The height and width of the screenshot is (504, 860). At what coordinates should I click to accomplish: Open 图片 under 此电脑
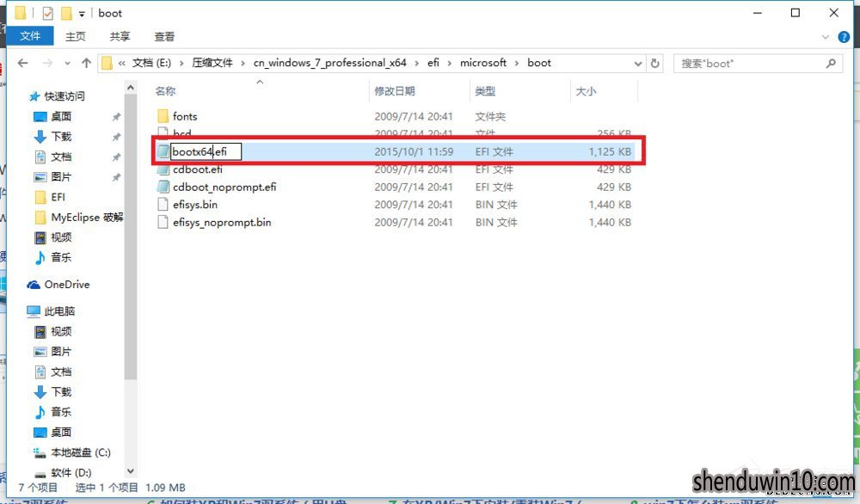(61, 352)
